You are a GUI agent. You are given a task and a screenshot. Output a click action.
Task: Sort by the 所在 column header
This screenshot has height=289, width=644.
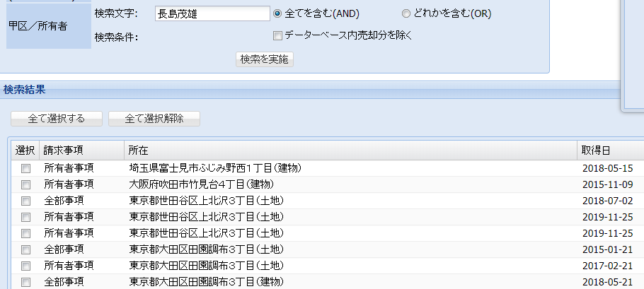[x=351, y=151]
